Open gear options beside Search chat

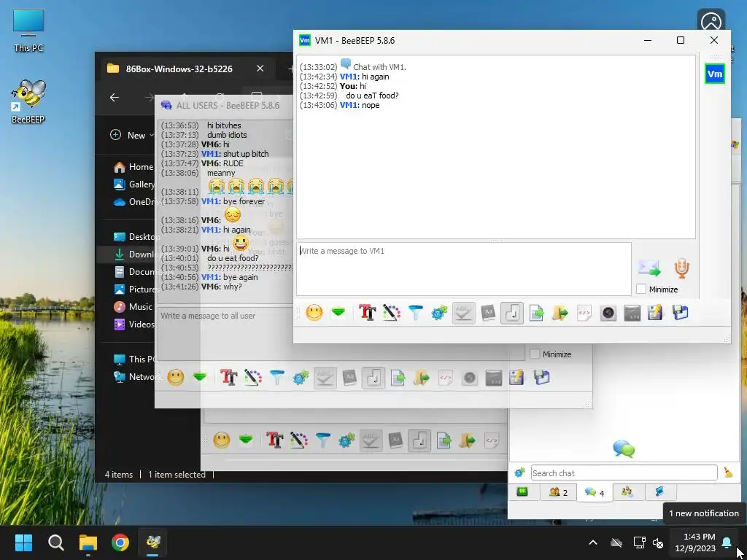point(519,472)
